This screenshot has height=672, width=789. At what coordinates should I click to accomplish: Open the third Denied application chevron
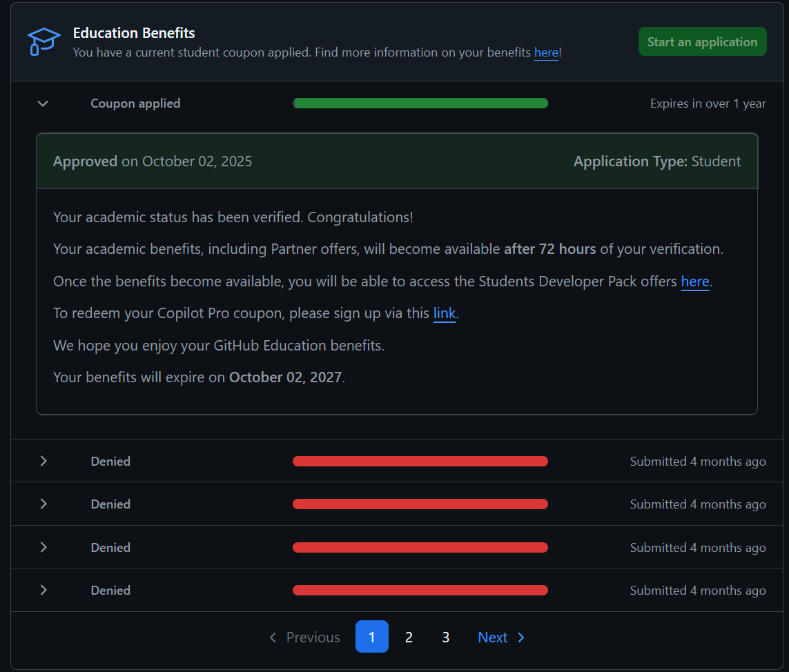coord(43,547)
